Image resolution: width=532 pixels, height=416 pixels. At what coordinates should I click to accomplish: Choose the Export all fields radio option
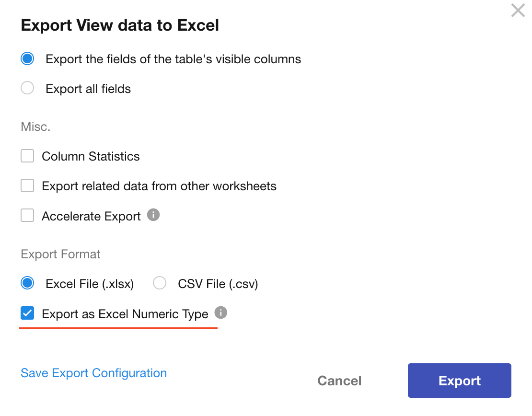27,88
